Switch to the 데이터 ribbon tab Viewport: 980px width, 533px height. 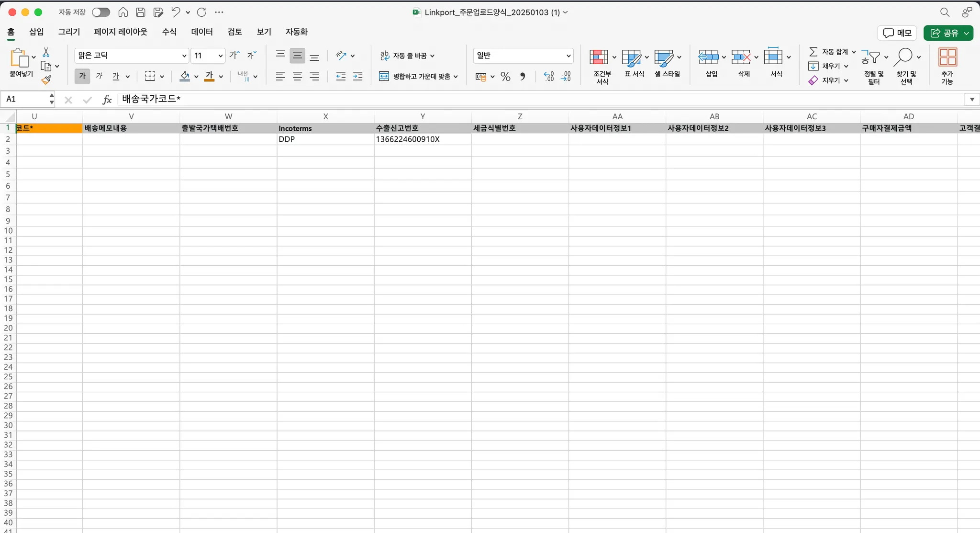point(201,32)
